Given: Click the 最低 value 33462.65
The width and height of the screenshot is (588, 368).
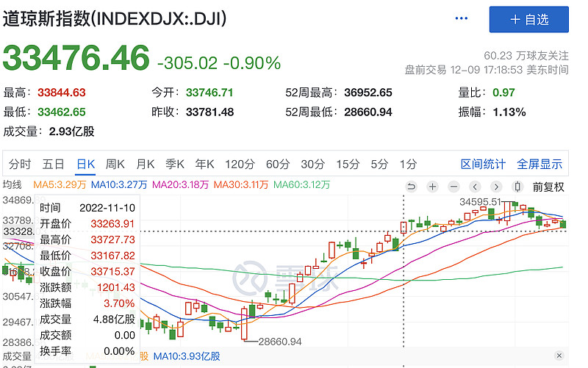Looking at the screenshot, I should (x=62, y=112).
